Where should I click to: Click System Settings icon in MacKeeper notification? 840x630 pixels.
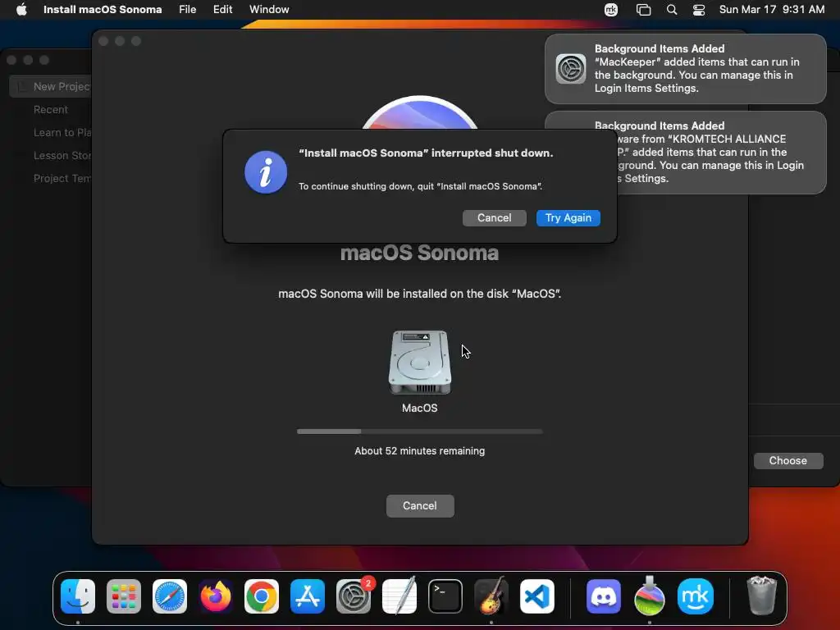click(x=571, y=69)
